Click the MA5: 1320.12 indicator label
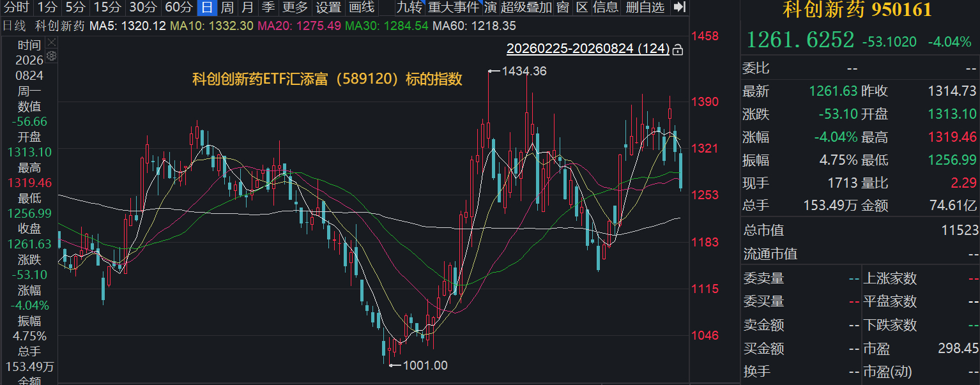This screenshot has width=980, height=385. tap(128, 26)
